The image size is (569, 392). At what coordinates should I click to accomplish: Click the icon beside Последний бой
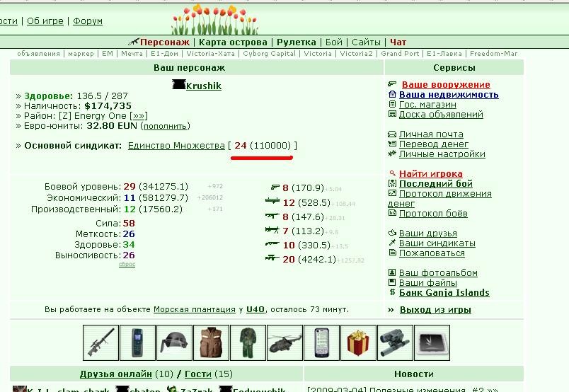tap(392, 183)
